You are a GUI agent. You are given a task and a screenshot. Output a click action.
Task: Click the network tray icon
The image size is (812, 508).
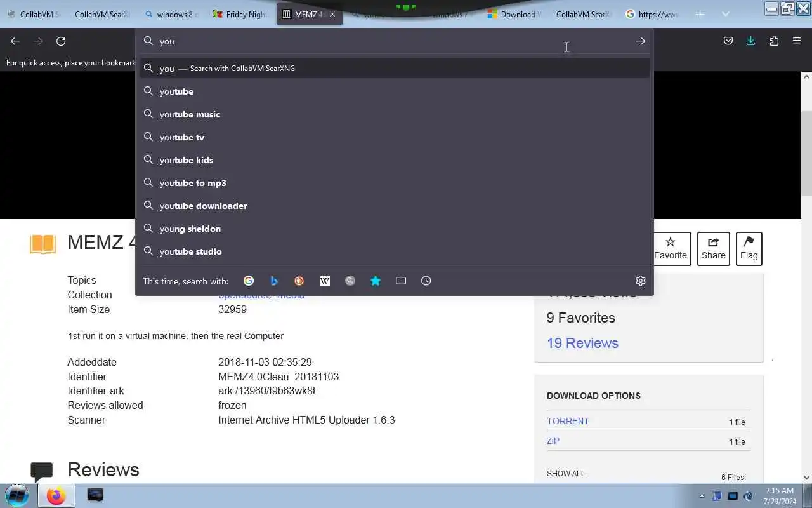[x=717, y=496]
